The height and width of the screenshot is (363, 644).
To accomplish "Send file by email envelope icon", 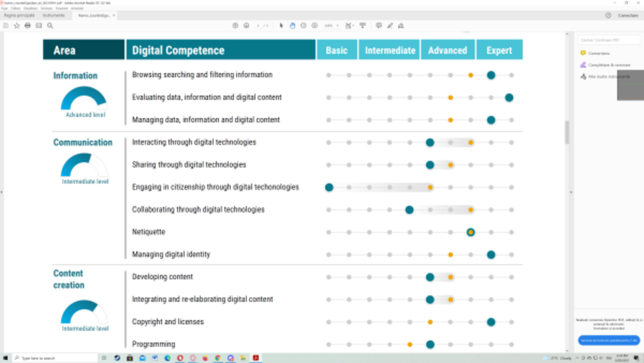I will click(39, 25).
